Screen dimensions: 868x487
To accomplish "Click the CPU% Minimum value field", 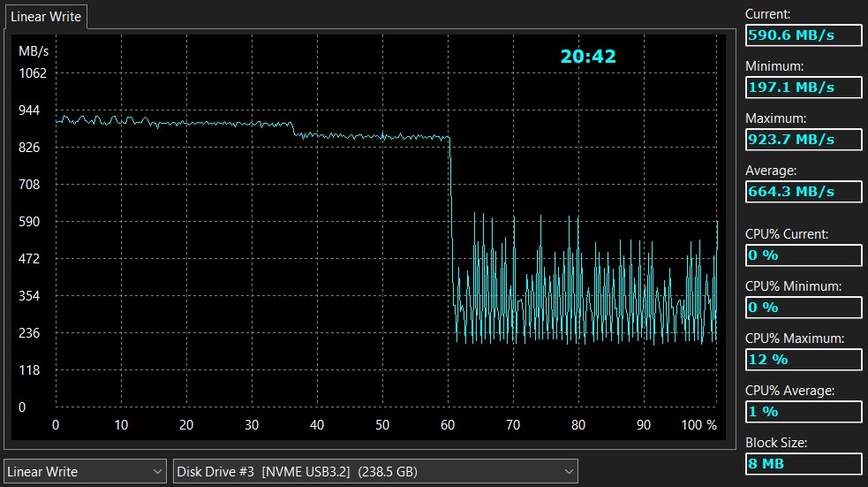I will coord(804,308).
